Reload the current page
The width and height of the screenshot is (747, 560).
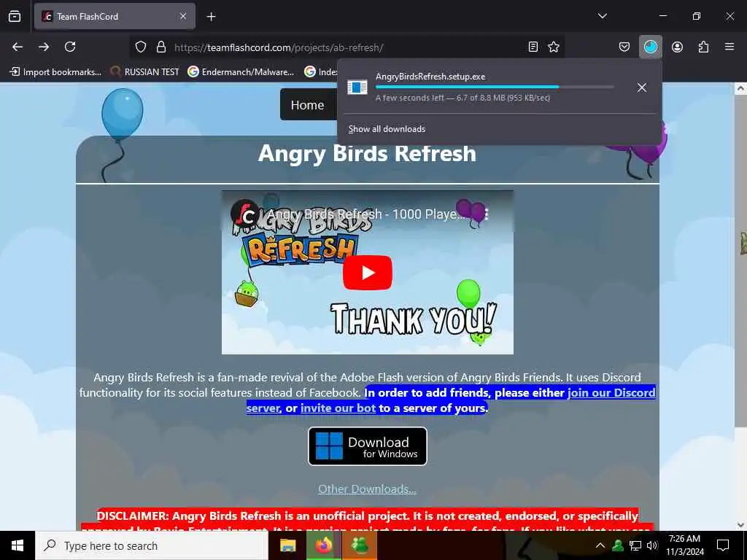pyautogui.click(x=70, y=47)
